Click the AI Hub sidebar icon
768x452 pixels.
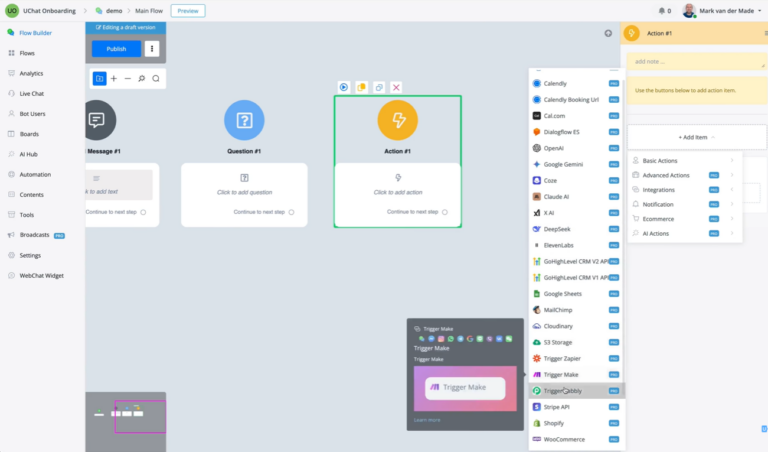click(x=11, y=154)
